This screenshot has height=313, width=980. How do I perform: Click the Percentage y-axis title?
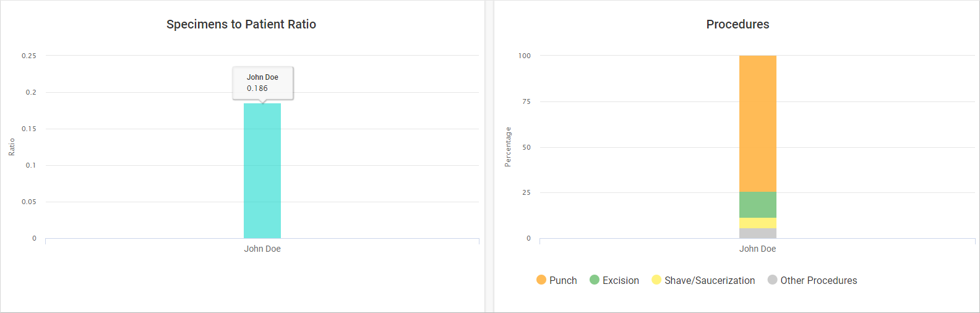coord(508,147)
